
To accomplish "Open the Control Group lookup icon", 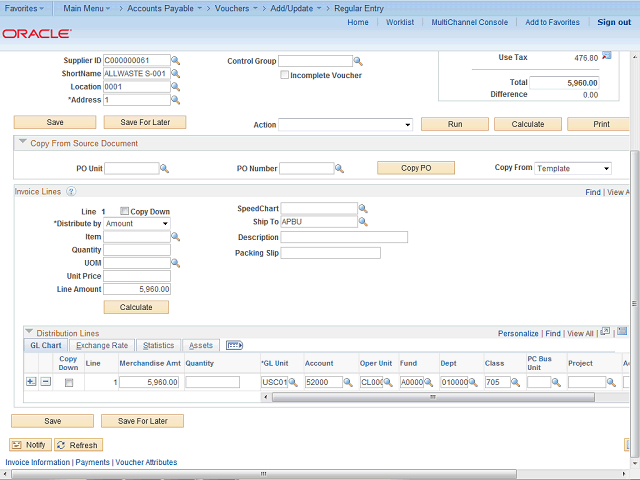I will pos(358,61).
